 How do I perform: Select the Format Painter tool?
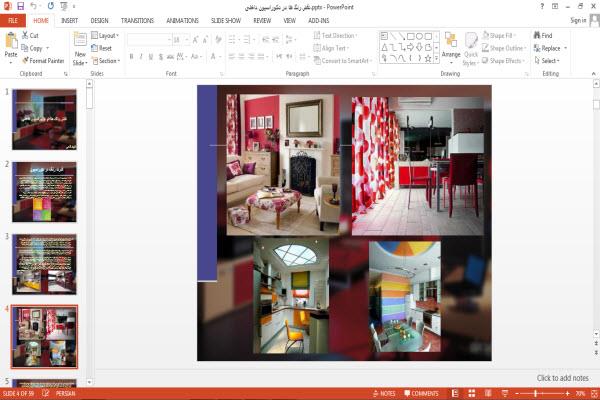coord(43,61)
